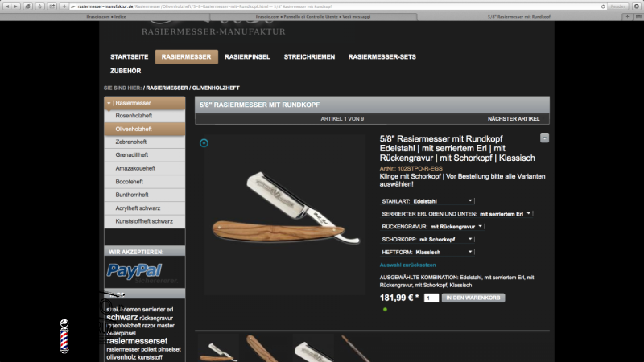This screenshot has width=644, height=362.
Task: Open the SERRIERTER ERL OBEN UND UNTEN dropdown
Action: [506, 214]
